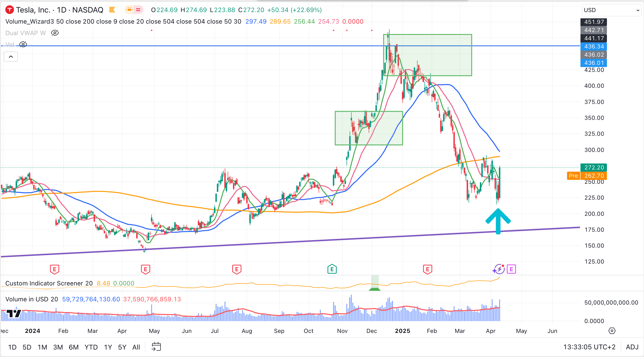
Task: Select the 5D time range
Action: [x=27, y=347]
